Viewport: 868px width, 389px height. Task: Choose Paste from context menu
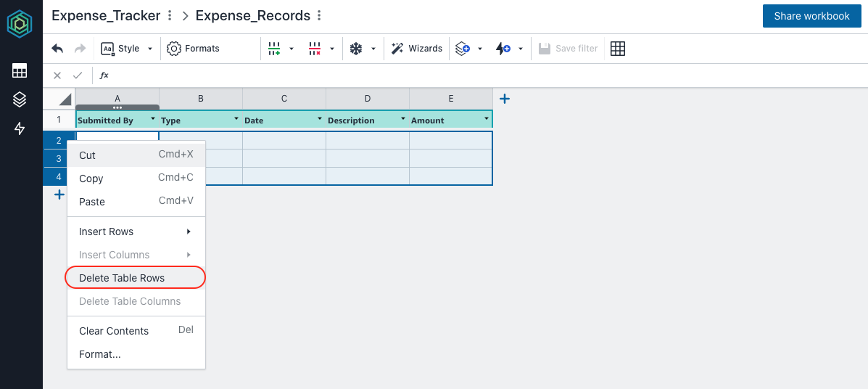[136, 202]
